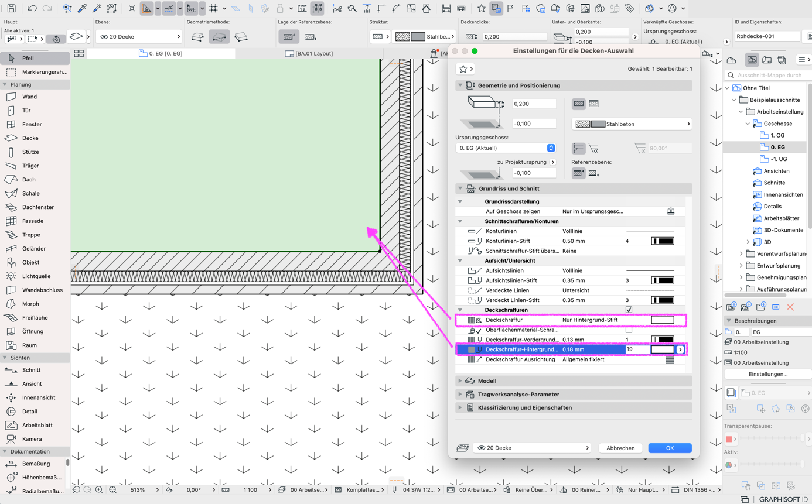Select the Aufsichtslinien-Stift row
The width and height of the screenshot is (812, 504).
[x=571, y=280]
